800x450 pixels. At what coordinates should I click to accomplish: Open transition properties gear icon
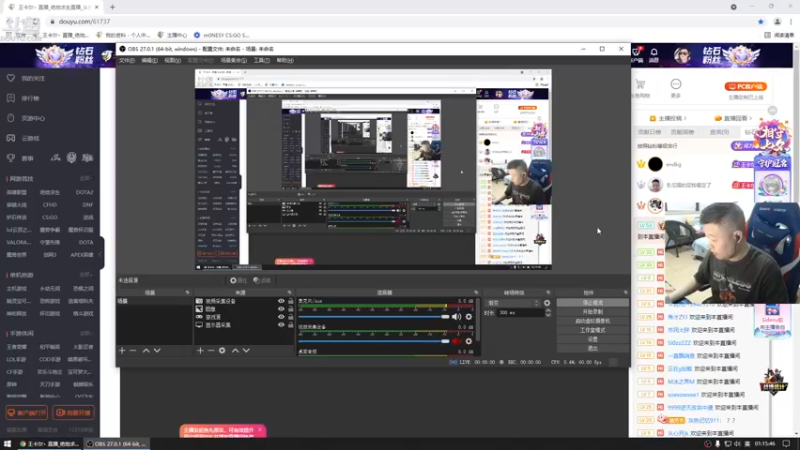547,303
